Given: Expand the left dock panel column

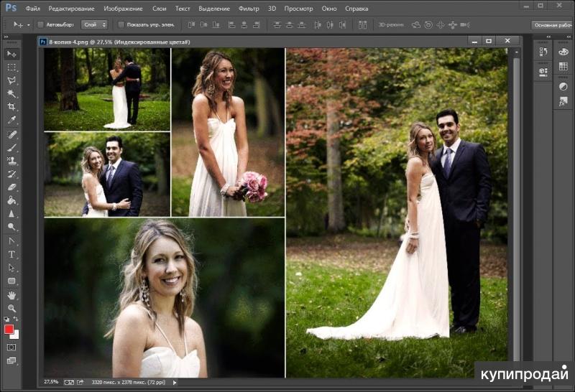Looking at the screenshot, I should click(x=548, y=37).
